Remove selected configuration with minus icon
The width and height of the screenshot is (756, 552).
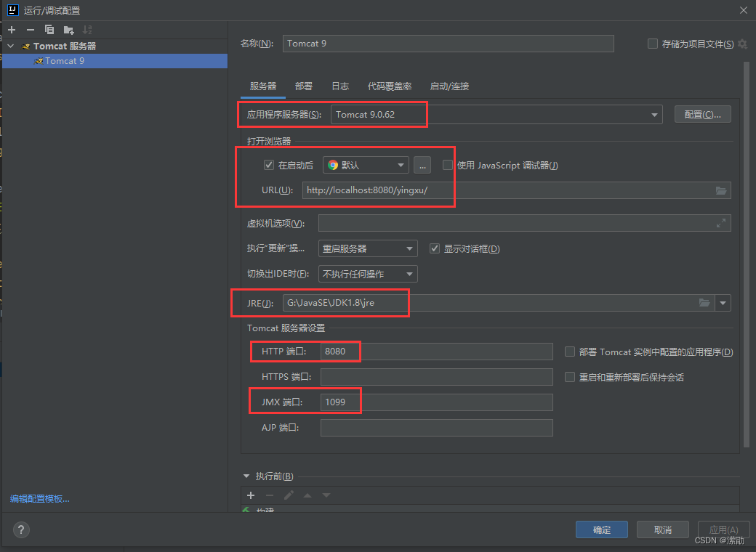(x=31, y=30)
